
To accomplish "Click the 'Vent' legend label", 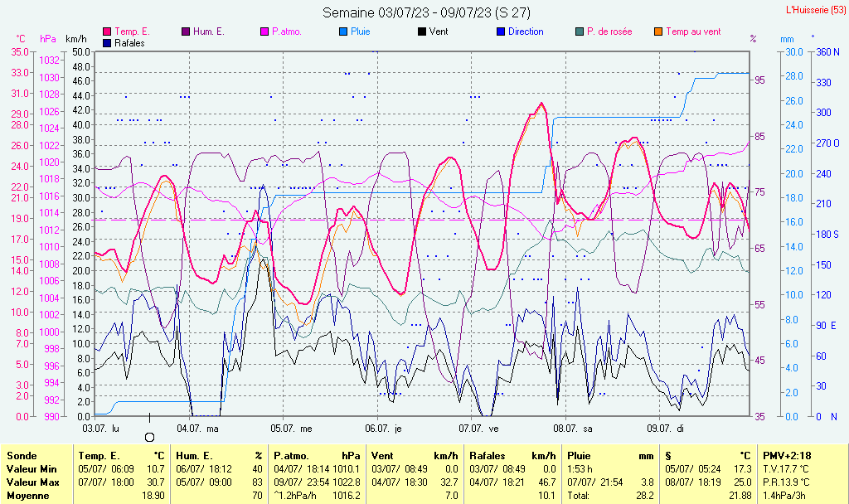I will coord(439,32).
